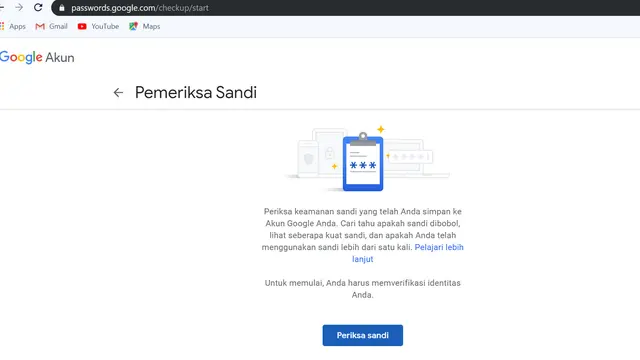640x360 pixels.
Task: Click the Pemeriksa Sandi page heading
Action: 196,93
